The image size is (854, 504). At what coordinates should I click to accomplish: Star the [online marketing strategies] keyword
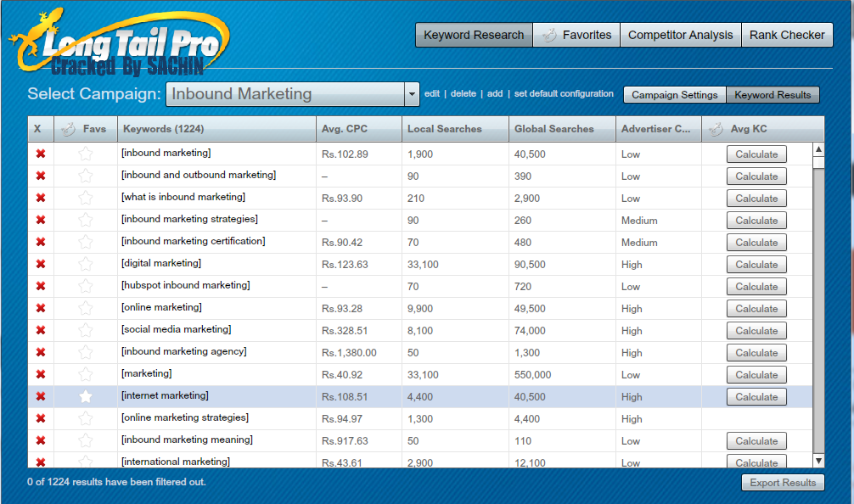(x=86, y=418)
